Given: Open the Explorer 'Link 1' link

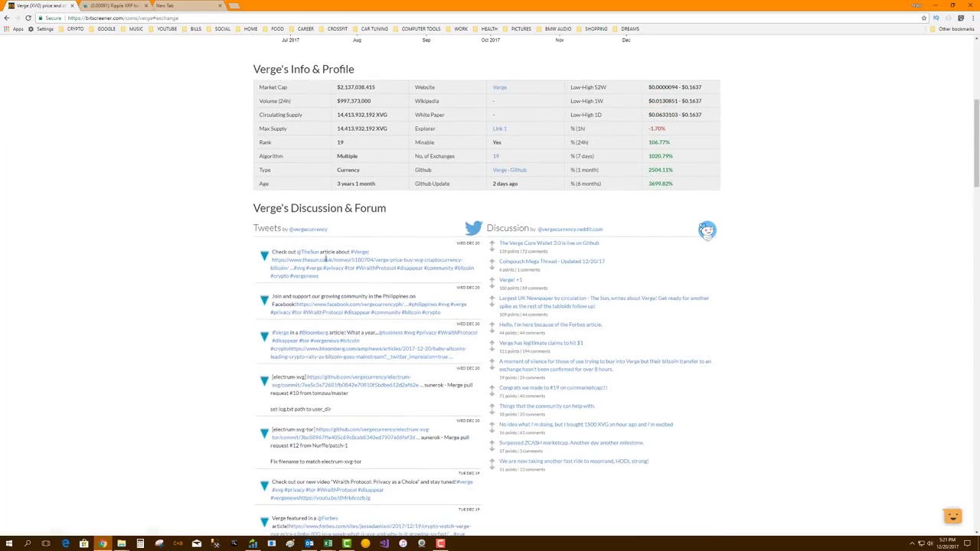Looking at the screenshot, I should [x=499, y=129].
